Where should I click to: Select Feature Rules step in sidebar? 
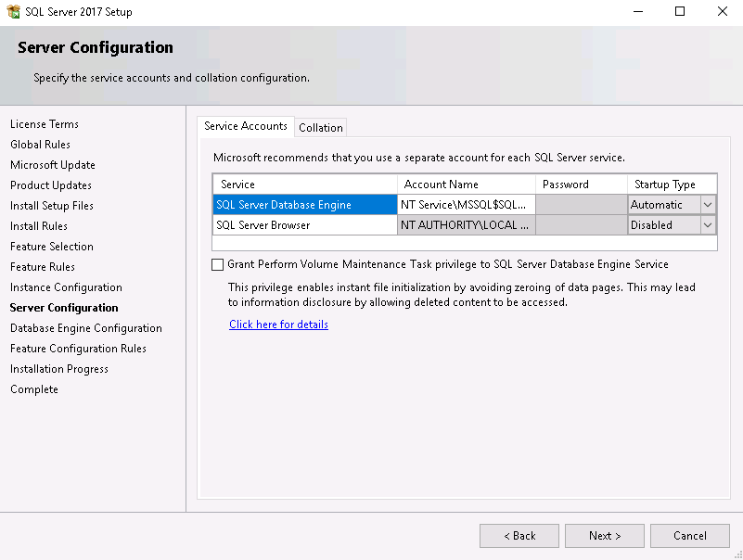pyautogui.click(x=43, y=267)
